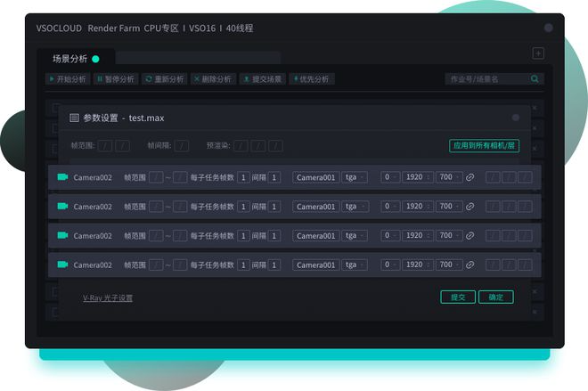Screen dimensions: 588x391
Task: Click the last 预渲染 input box
Action: 275,146
